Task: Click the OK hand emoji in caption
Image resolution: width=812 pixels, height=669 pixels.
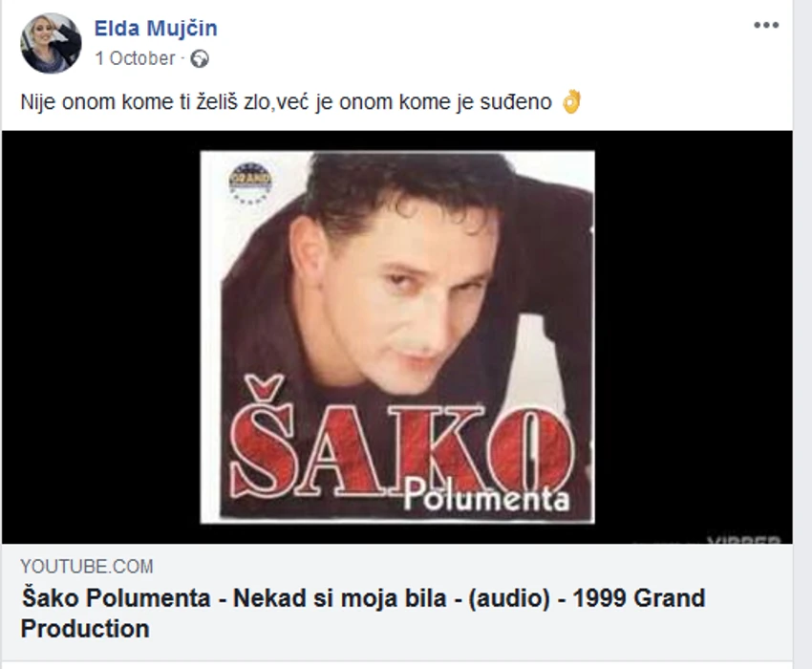Action: click(x=571, y=101)
